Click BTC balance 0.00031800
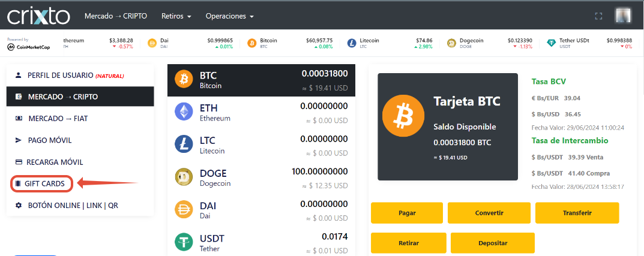The width and height of the screenshot is (644, 256). pyautogui.click(x=325, y=74)
